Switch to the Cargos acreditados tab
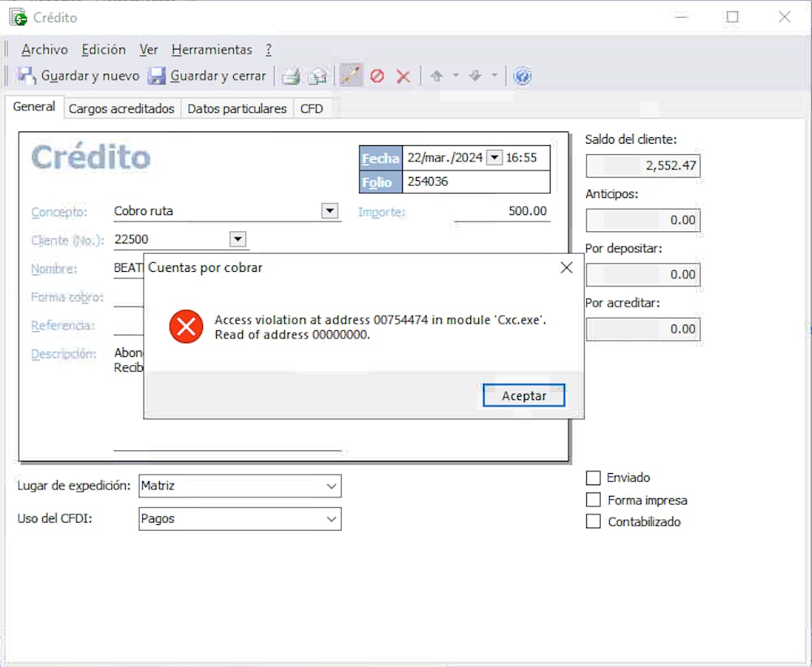Screen dimensions: 812x667 pyautogui.click(x=121, y=108)
